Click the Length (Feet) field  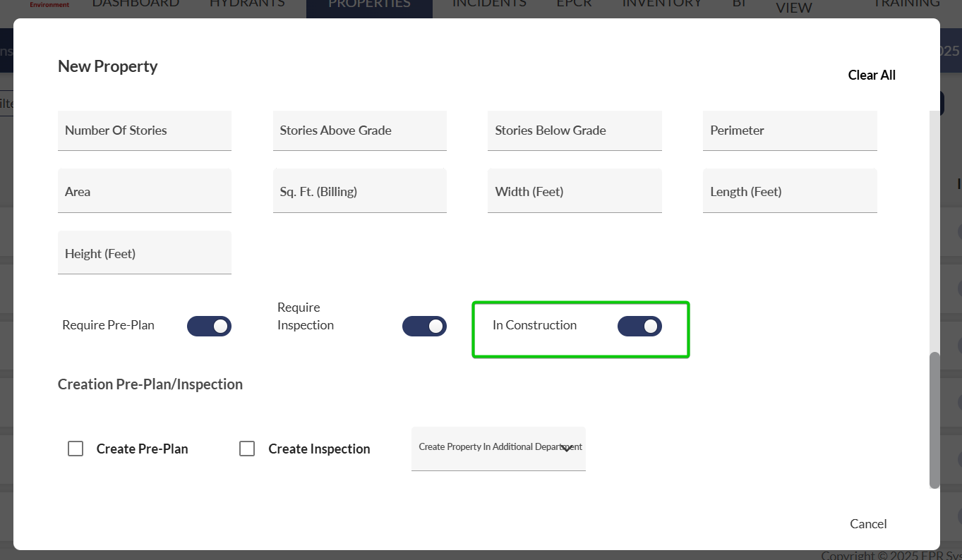pos(790,192)
